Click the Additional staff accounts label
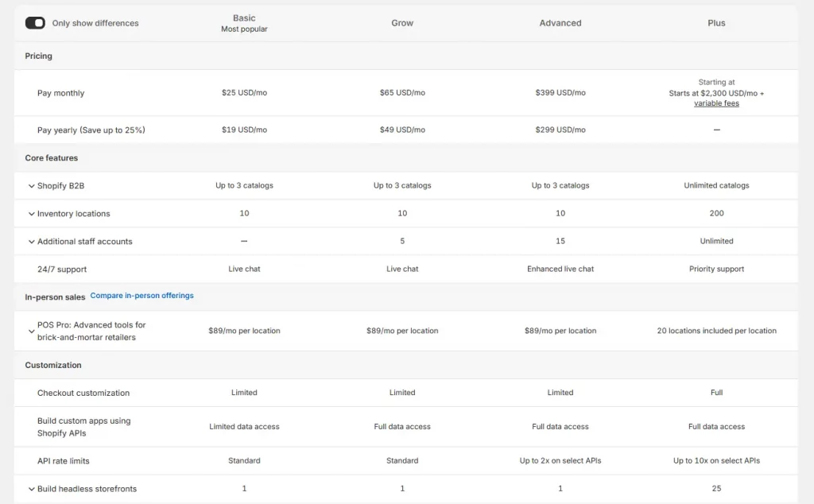The width and height of the screenshot is (814, 504). (84, 242)
